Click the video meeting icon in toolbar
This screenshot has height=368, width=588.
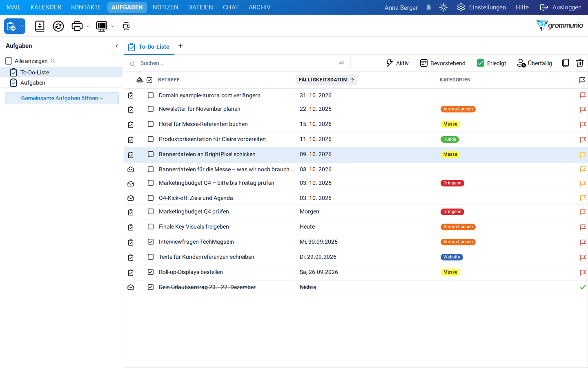tap(126, 26)
